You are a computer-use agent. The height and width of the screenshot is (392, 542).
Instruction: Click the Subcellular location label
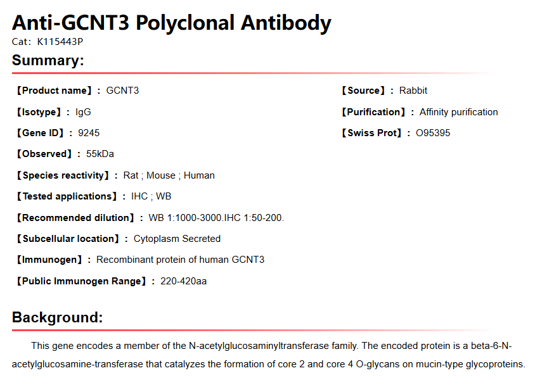point(67,239)
